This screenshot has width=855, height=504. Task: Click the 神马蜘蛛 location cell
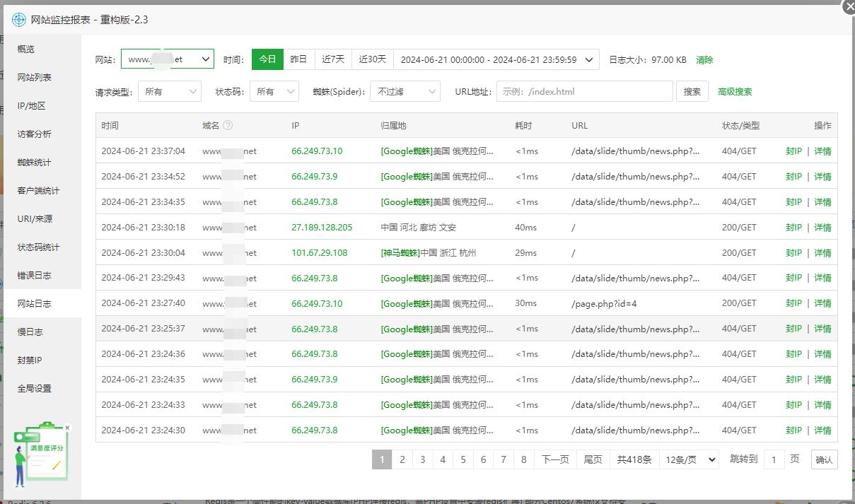click(429, 253)
